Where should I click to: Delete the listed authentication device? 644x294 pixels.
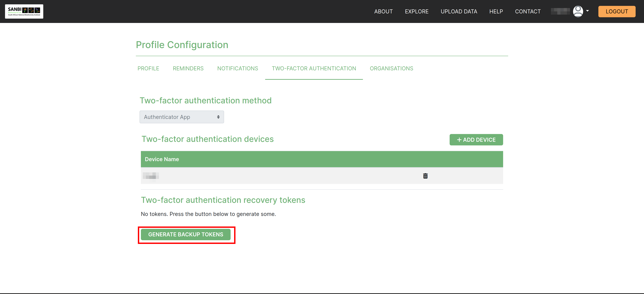pos(425,176)
